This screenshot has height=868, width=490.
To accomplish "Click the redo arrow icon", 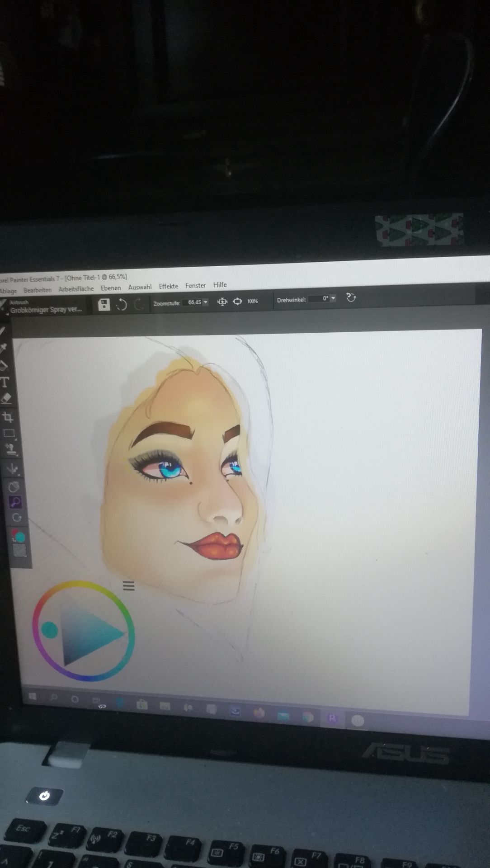I will click(139, 304).
